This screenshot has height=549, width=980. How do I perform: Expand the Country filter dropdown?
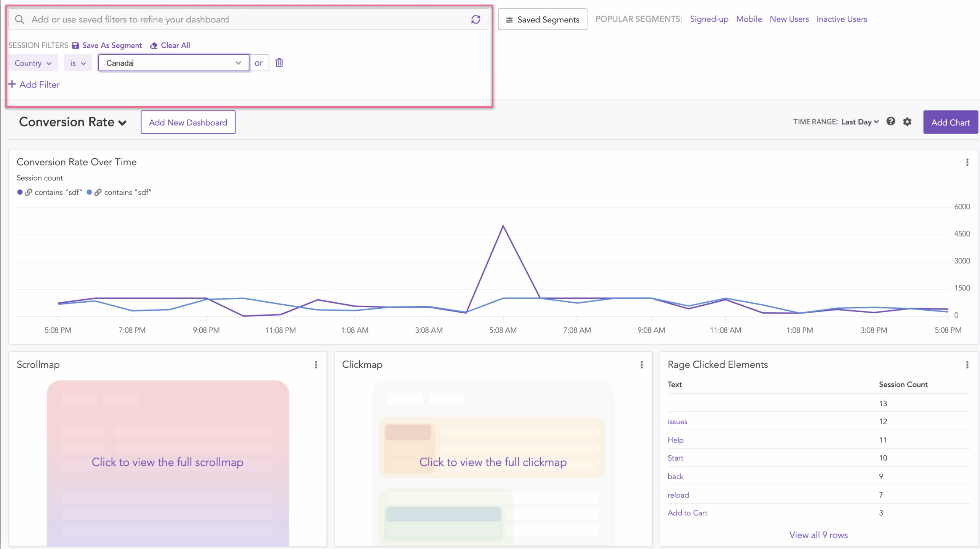pyautogui.click(x=33, y=63)
